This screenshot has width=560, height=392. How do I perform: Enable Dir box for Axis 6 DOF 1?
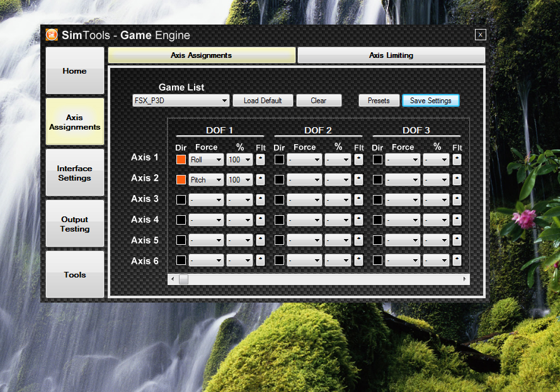pyautogui.click(x=181, y=260)
